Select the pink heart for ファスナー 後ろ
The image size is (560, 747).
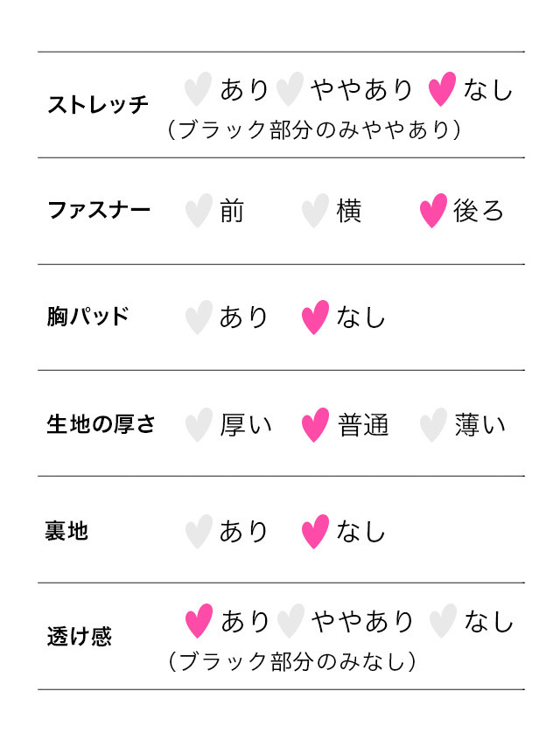pos(433,211)
